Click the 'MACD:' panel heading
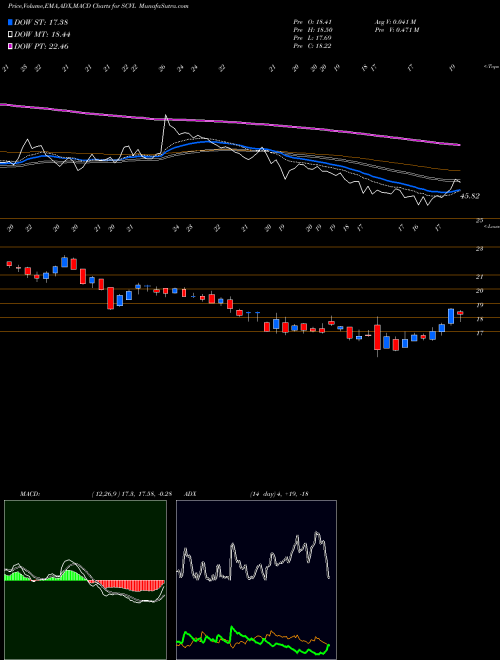This screenshot has width=500, height=660. [29, 494]
